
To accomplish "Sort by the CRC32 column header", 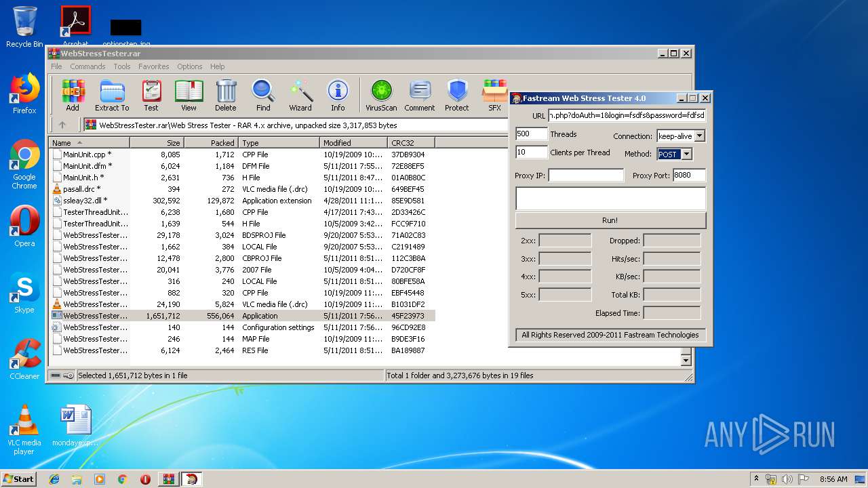I will tap(412, 143).
